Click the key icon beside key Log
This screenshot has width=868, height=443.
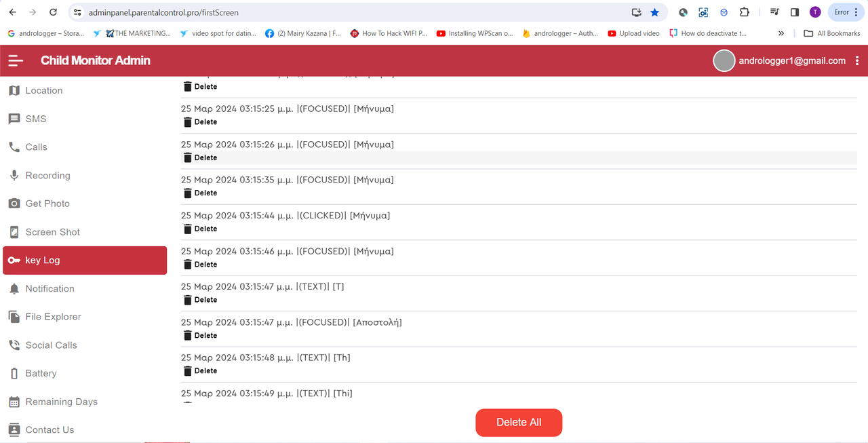[x=14, y=261]
